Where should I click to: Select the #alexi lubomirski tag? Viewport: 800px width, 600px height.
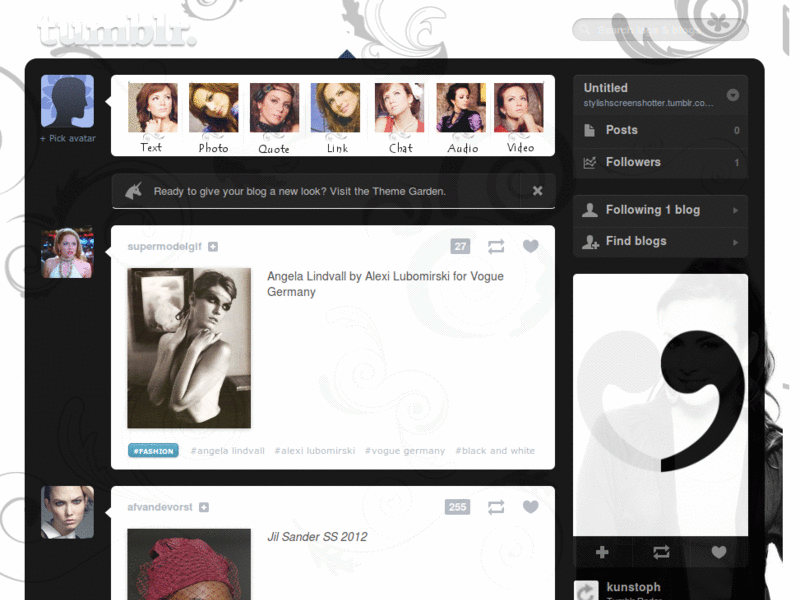[x=315, y=451]
